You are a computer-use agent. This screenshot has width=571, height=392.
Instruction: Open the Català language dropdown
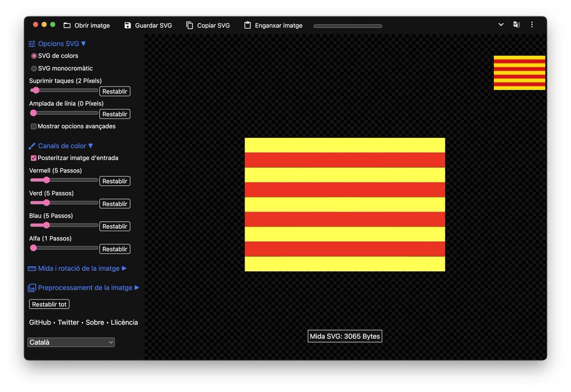click(71, 342)
